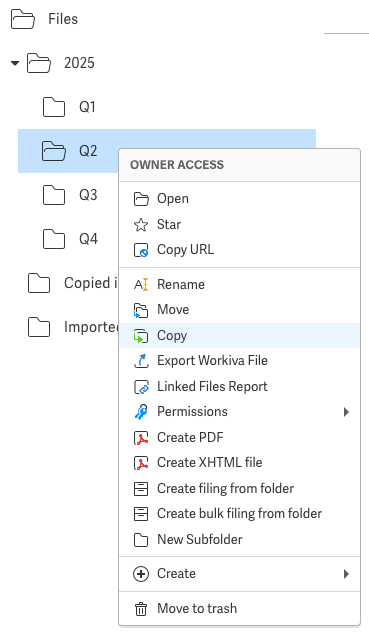369x632 pixels.
Task: Click the green Copy icon
Action: (141, 336)
